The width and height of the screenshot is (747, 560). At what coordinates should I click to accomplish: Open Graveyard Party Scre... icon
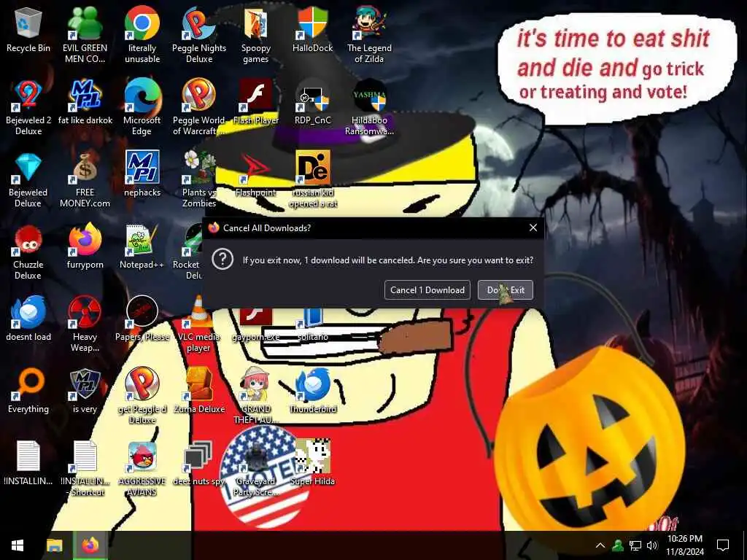(x=256, y=469)
